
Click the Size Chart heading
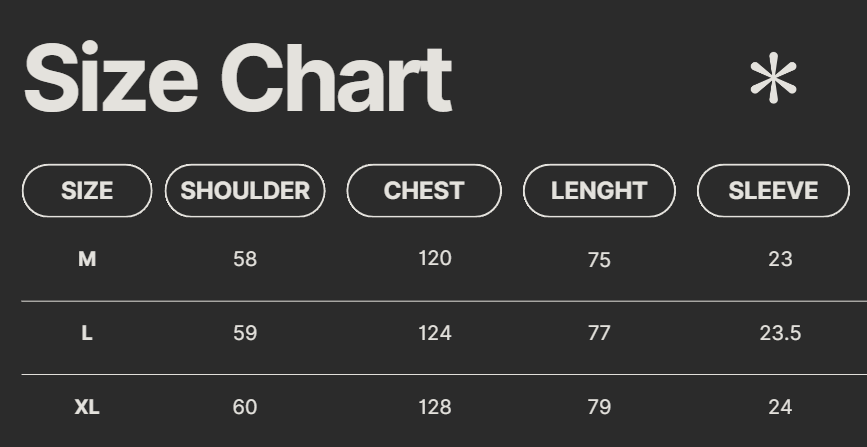coord(238,79)
